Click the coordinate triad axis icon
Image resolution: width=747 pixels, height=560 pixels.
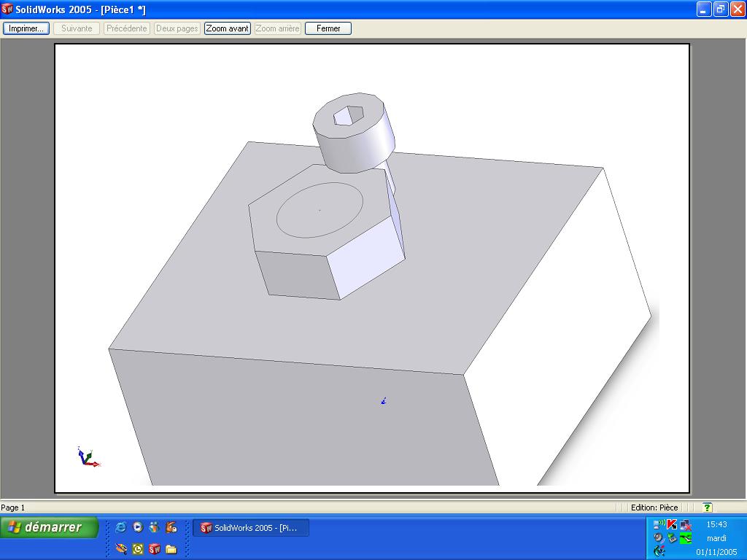coord(87,457)
